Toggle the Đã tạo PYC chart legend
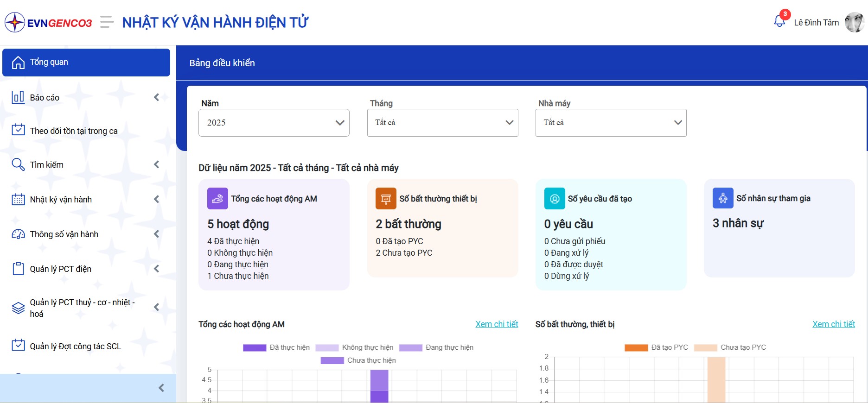 tap(656, 347)
